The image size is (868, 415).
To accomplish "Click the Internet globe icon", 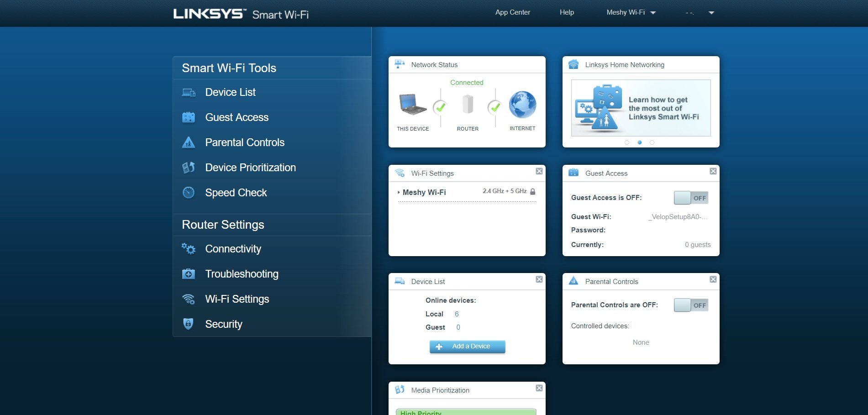I will coord(523,105).
